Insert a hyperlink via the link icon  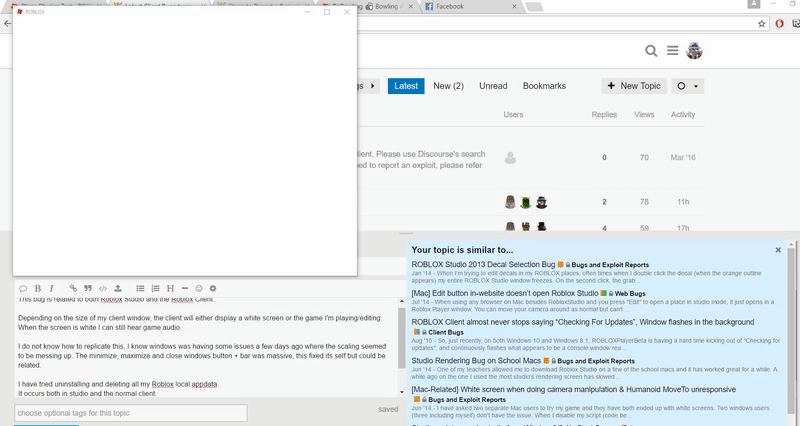(73, 288)
